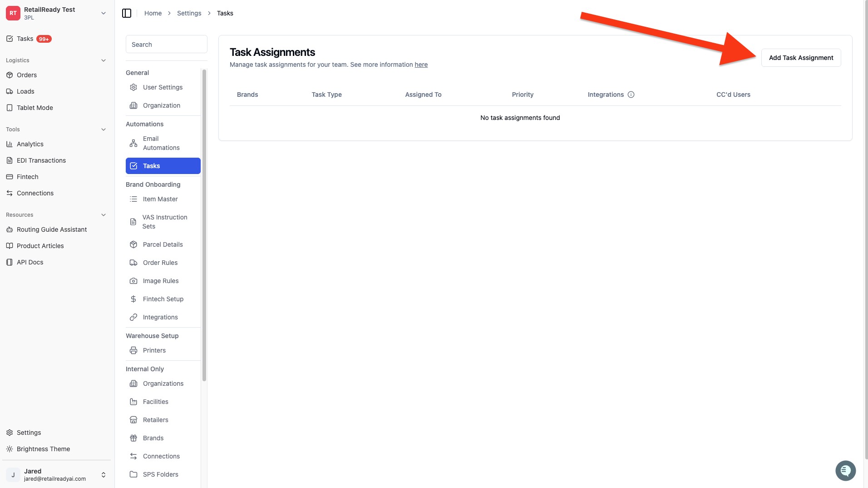
Task: Collapse the Tools section chevron
Action: [x=103, y=129]
